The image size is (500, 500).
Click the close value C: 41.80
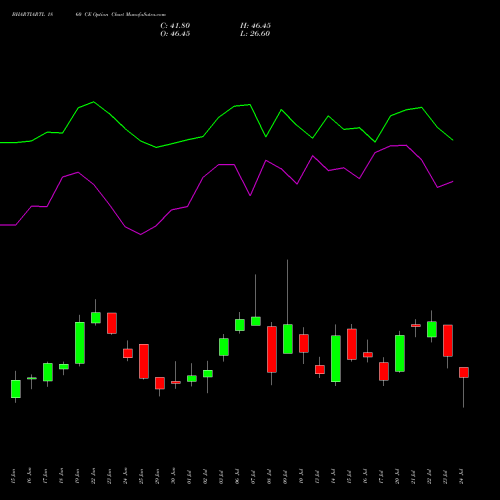pyautogui.click(x=175, y=26)
